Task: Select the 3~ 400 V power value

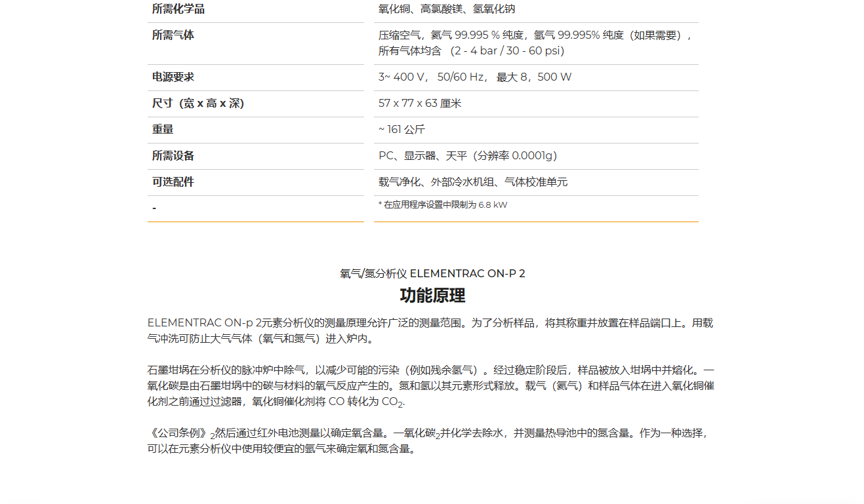Action: pos(474,77)
